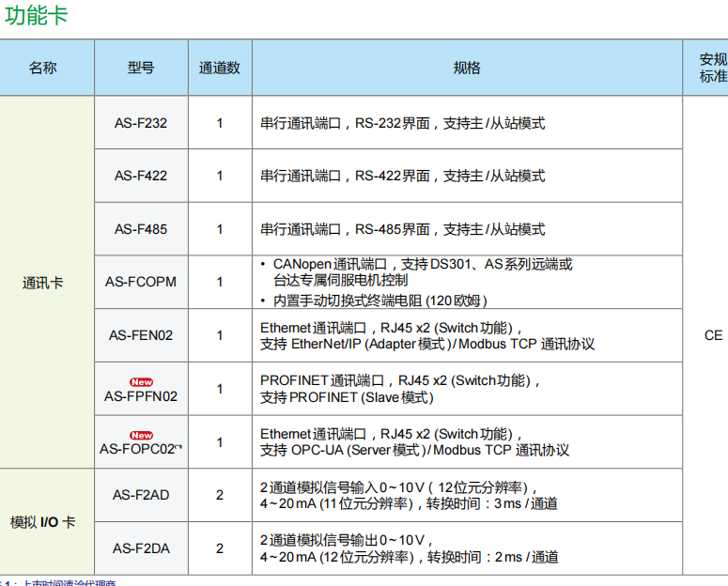Select the AS-F422 model cell

(141, 176)
